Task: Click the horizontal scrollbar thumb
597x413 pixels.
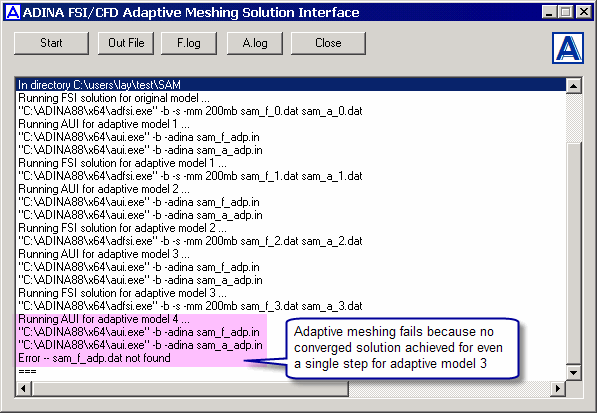Action: 190,389
